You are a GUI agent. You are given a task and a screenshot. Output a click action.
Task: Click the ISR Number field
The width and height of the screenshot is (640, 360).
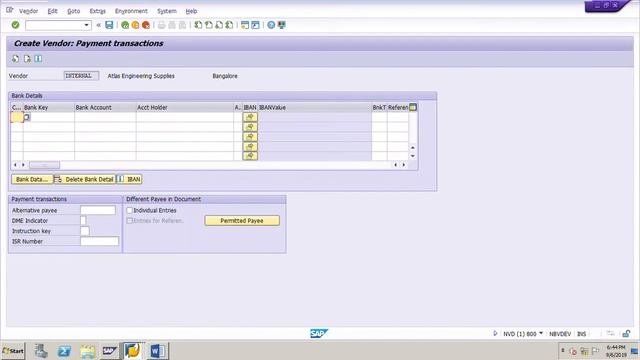click(x=100, y=241)
